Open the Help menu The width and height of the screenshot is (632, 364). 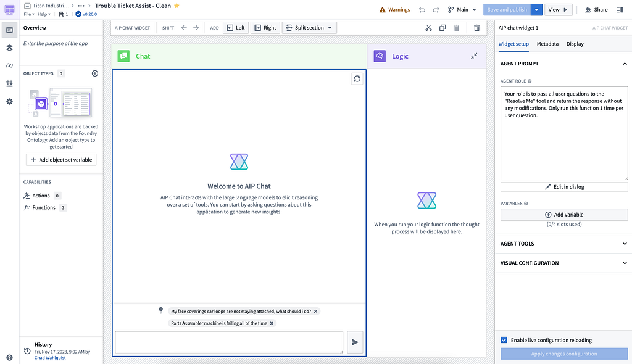pyautogui.click(x=44, y=14)
